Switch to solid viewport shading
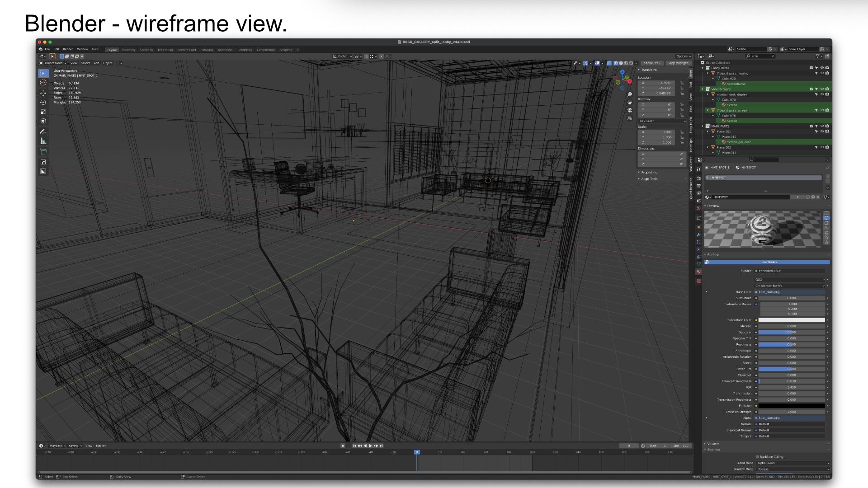 click(621, 63)
